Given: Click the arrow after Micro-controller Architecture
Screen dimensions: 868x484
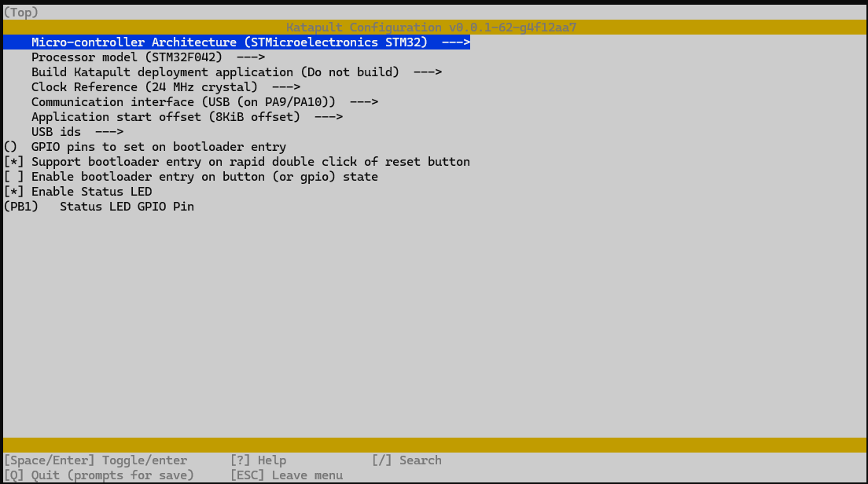Looking at the screenshot, I should 455,42.
